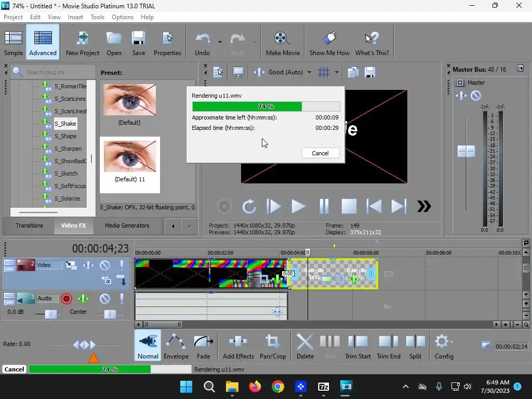Activate What's This help pointer

pos(372,42)
